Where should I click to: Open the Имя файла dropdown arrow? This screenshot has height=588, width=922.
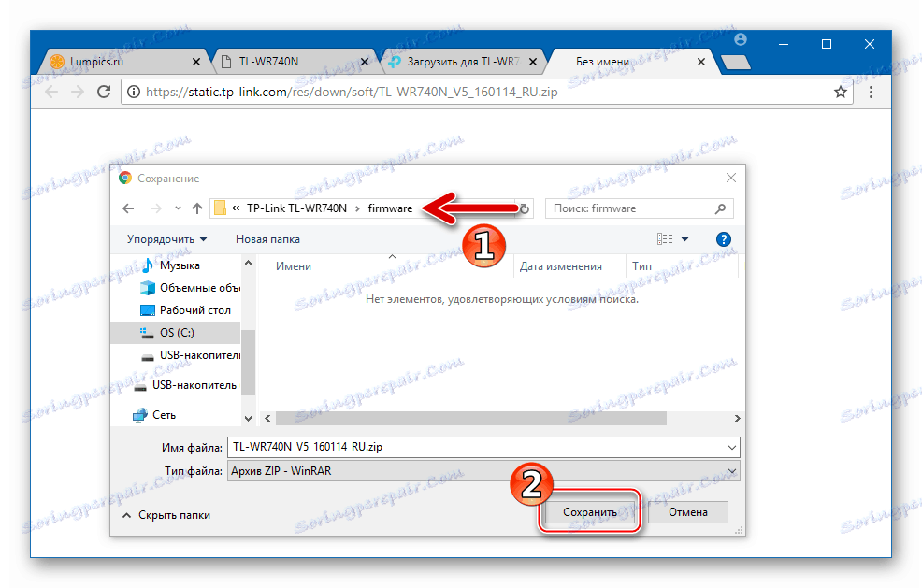point(732,447)
